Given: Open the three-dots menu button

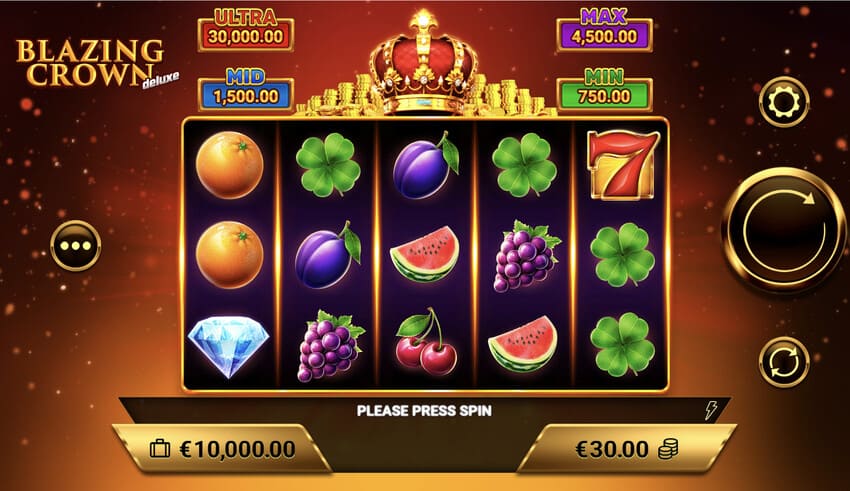Looking at the screenshot, I should pos(76,246).
